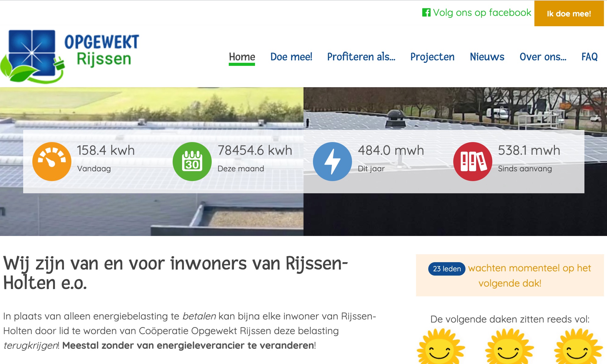Open the FAQ page
Viewport: 607px width, 364px height.
coord(589,57)
